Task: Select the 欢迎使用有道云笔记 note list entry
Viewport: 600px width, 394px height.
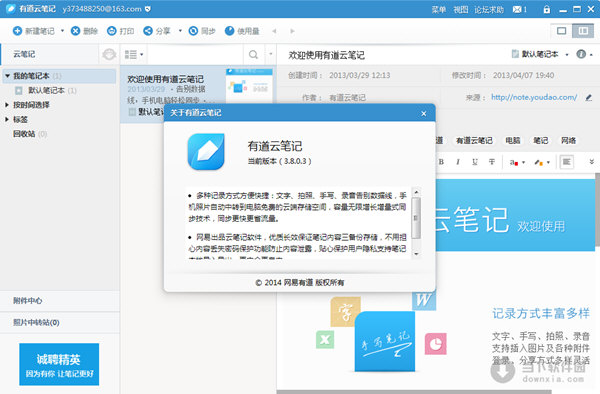Action: click(x=197, y=94)
